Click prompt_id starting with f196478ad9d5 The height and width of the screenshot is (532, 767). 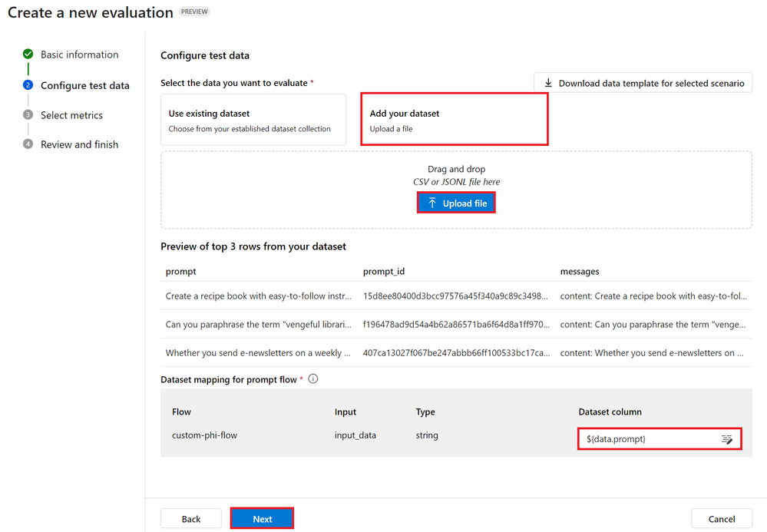(456, 325)
